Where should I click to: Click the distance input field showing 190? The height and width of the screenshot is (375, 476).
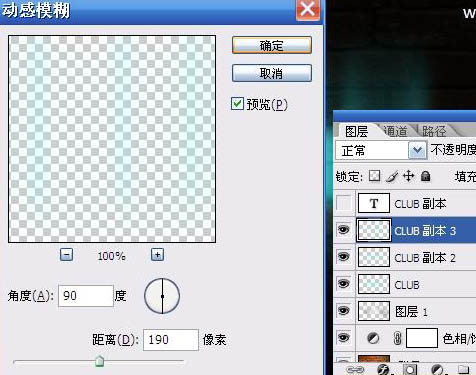[171, 340]
